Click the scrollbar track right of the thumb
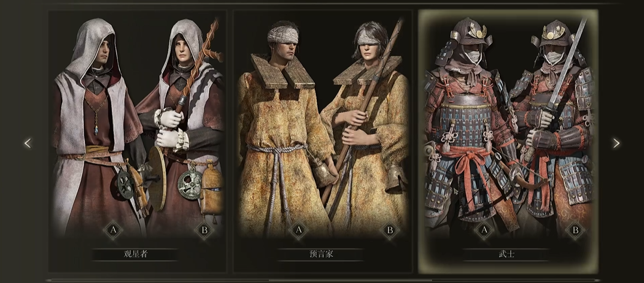The image size is (644, 283). coord(515,280)
